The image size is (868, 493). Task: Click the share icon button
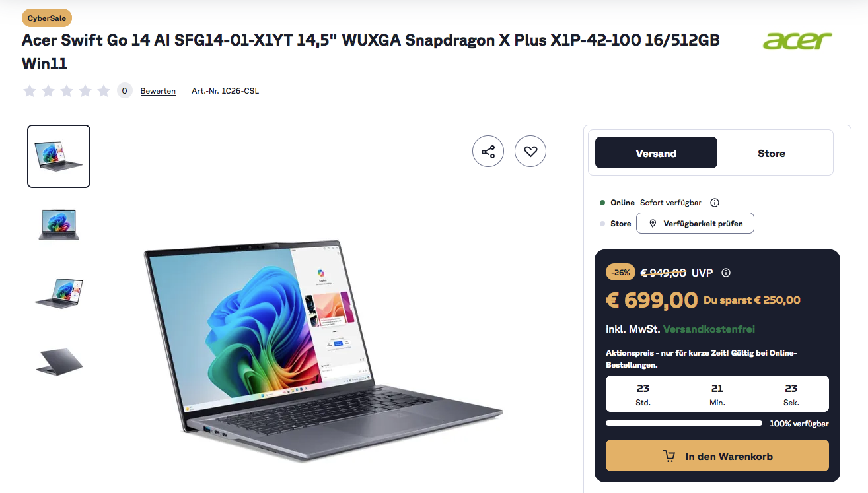pyautogui.click(x=488, y=152)
